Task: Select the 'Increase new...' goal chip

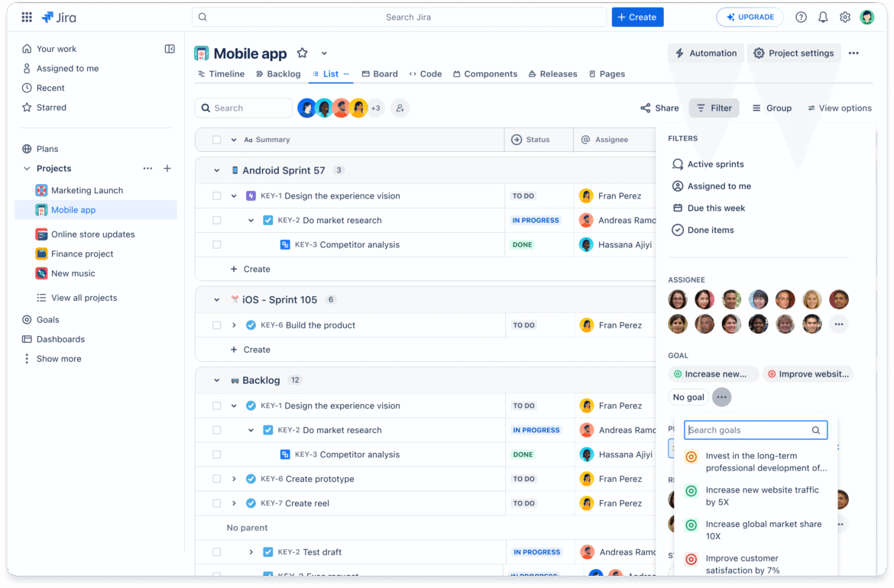Action: 713,374
